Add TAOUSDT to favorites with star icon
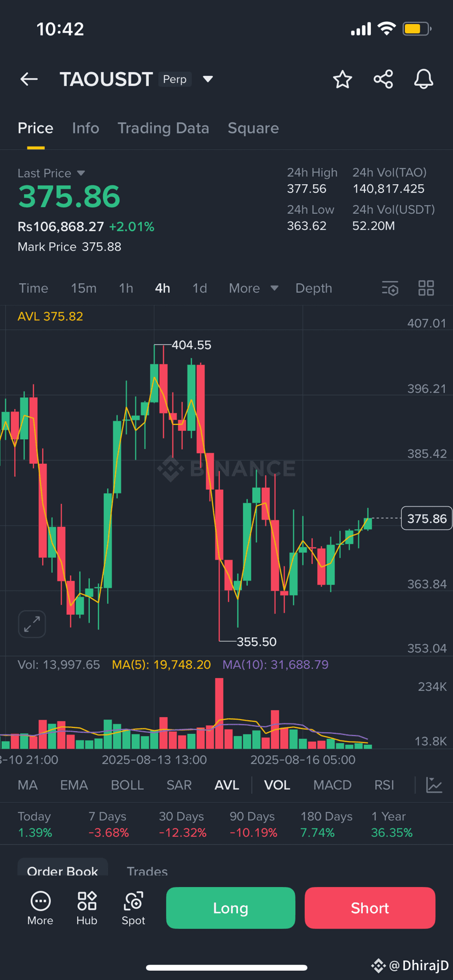This screenshot has height=980, width=453. coord(342,79)
